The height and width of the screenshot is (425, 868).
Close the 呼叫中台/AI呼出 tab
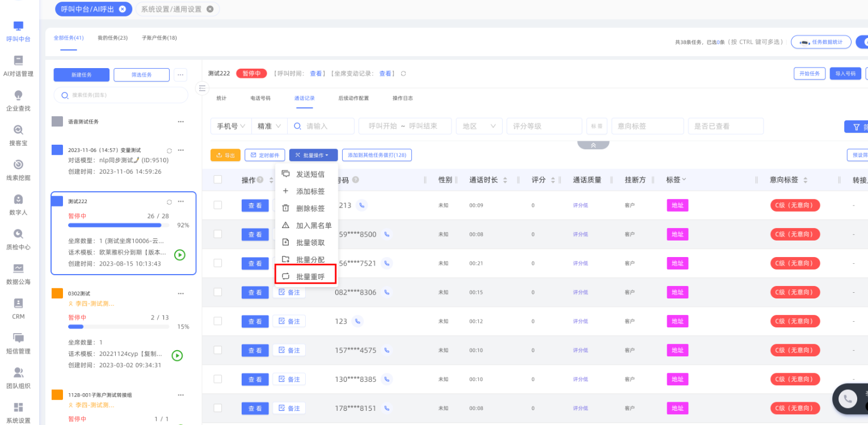123,9
